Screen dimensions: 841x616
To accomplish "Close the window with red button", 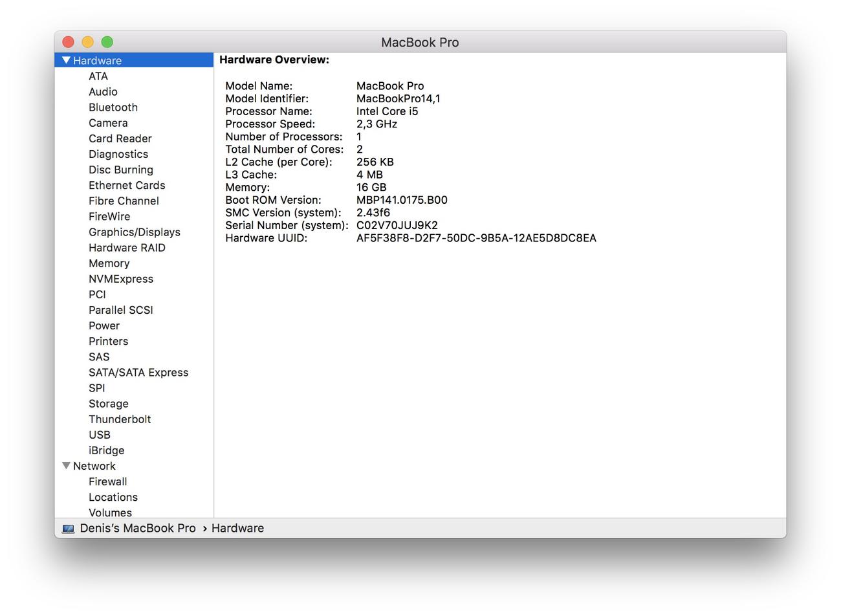I will tap(68, 42).
